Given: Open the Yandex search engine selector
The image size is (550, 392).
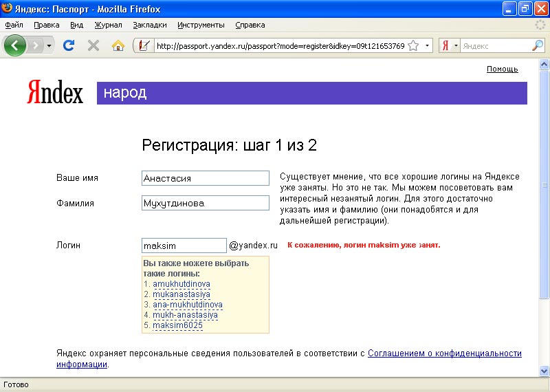Looking at the screenshot, I should coord(449,45).
